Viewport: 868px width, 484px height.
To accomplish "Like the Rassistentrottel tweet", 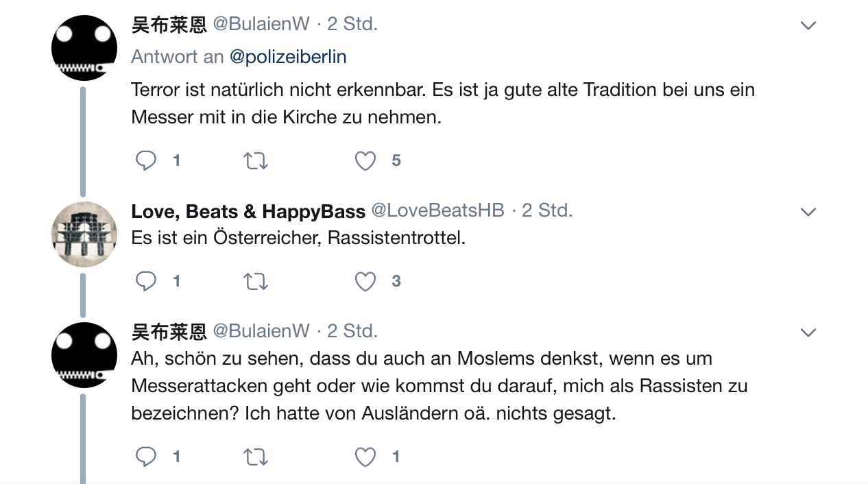I will click(x=365, y=281).
